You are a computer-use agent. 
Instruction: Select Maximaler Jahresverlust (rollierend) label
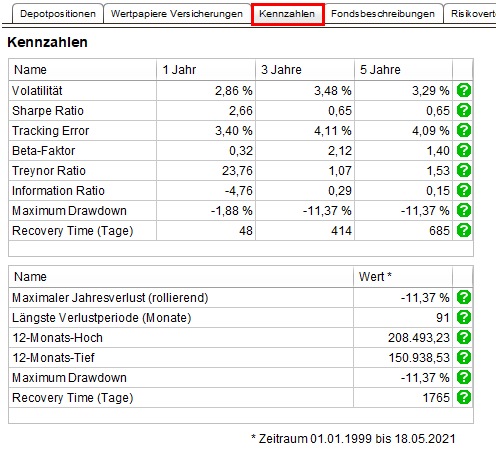click(110, 298)
